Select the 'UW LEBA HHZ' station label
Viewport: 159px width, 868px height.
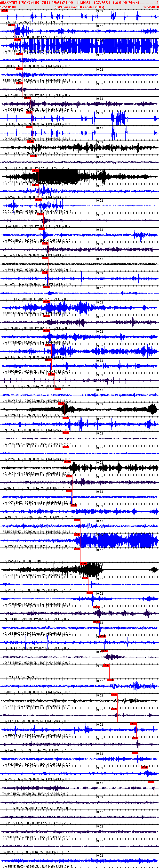[x=12, y=153]
